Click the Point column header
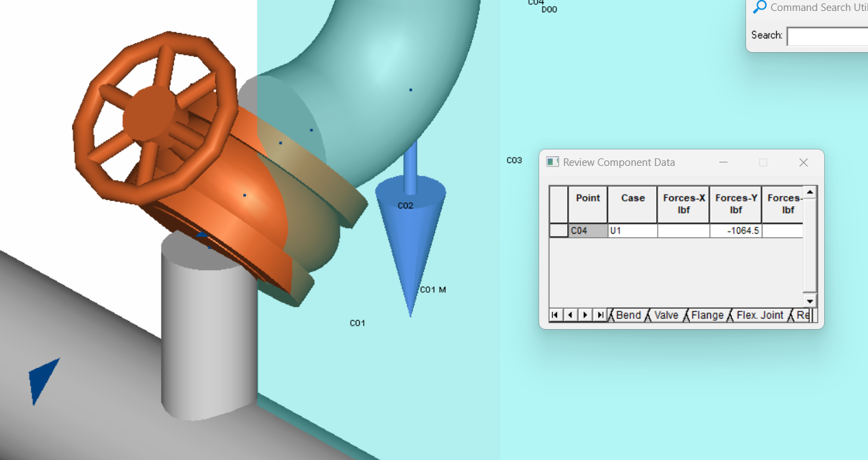The image size is (868, 460). [588, 204]
